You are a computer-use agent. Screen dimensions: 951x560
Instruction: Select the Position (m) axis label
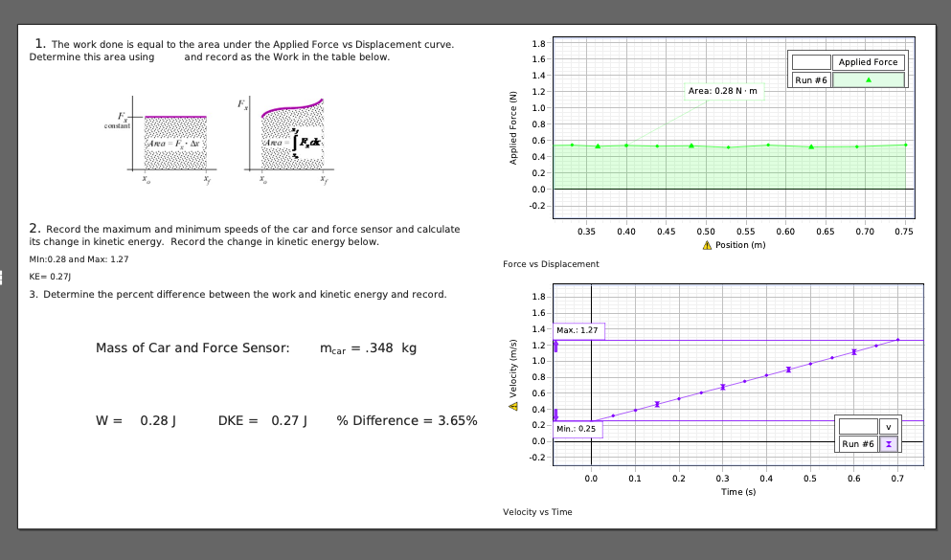740,245
